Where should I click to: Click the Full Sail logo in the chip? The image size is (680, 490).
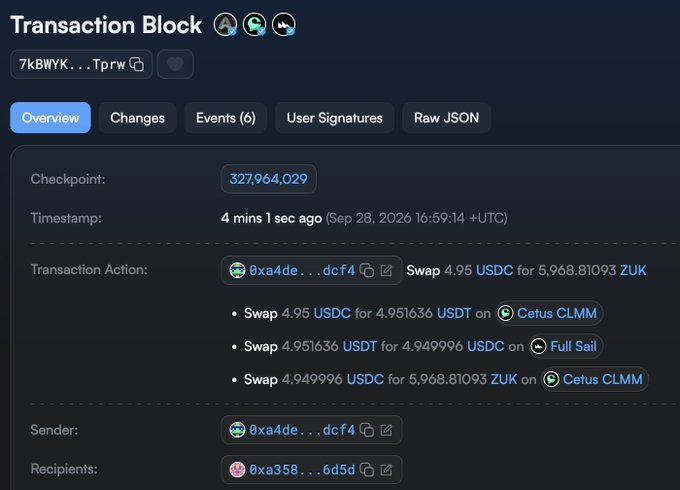pos(538,346)
